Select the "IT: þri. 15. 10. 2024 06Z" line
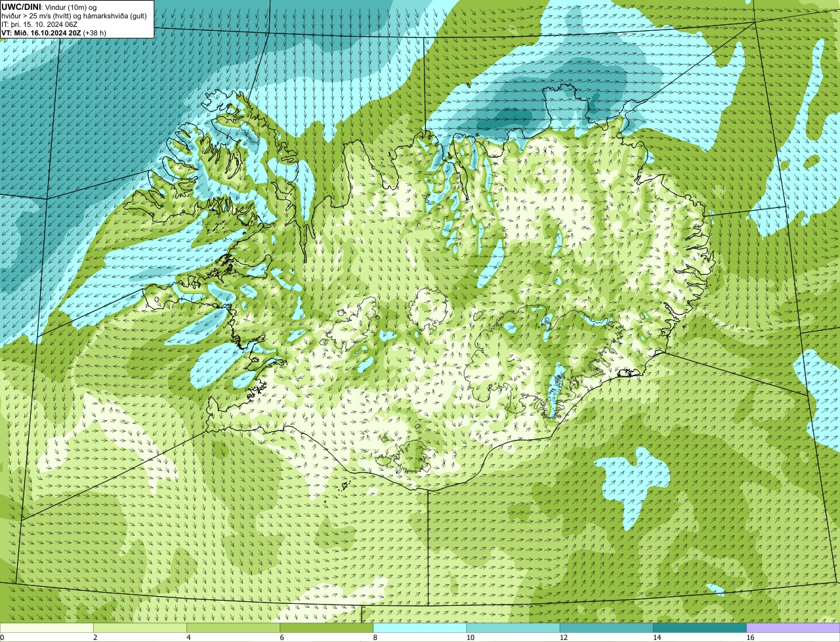The image size is (840, 642). [39, 24]
